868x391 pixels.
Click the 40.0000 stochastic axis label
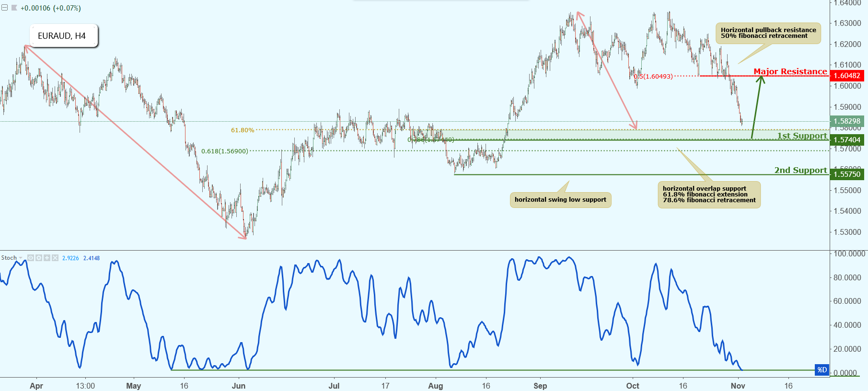pyautogui.click(x=847, y=325)
